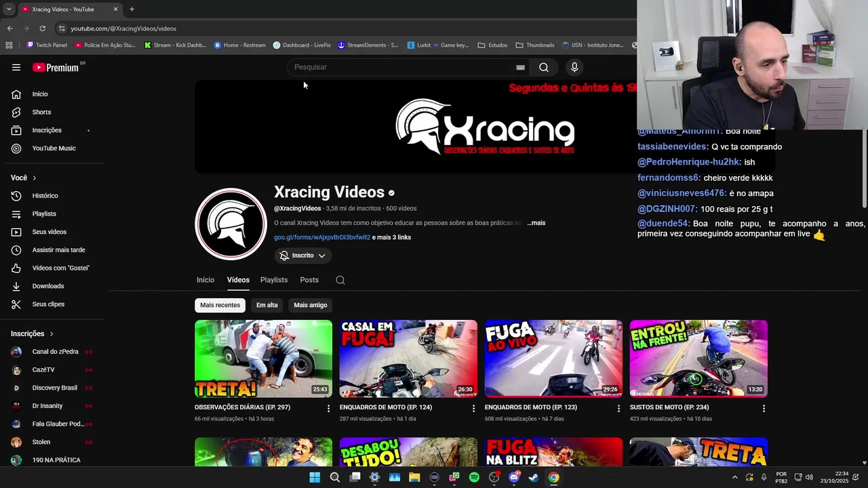Open options menu for Observações Diárias Ep. 297

(328, 408)
